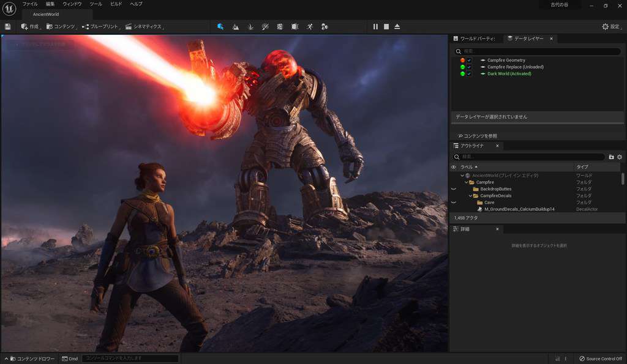Click the green status dot for Dark World
The image size is (627, 364).
pos(463,74)
